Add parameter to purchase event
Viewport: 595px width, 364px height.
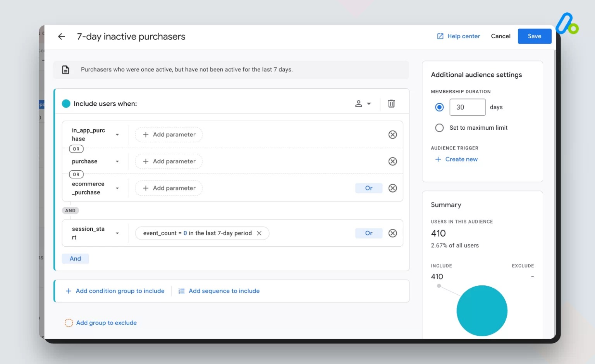[x=169, y=161]
